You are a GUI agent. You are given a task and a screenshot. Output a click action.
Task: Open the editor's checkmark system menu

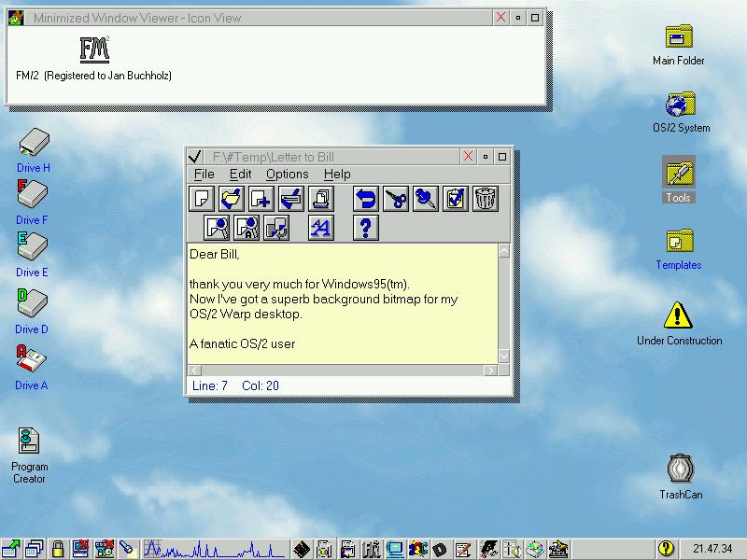pos(195,157)
